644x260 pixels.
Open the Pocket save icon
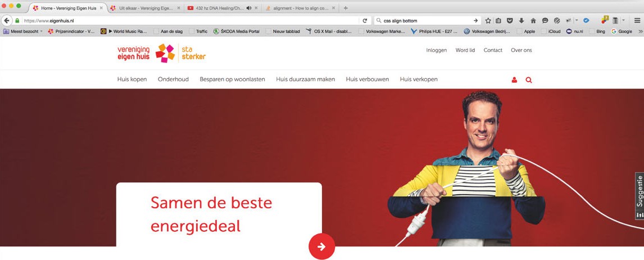click(510, 21)
